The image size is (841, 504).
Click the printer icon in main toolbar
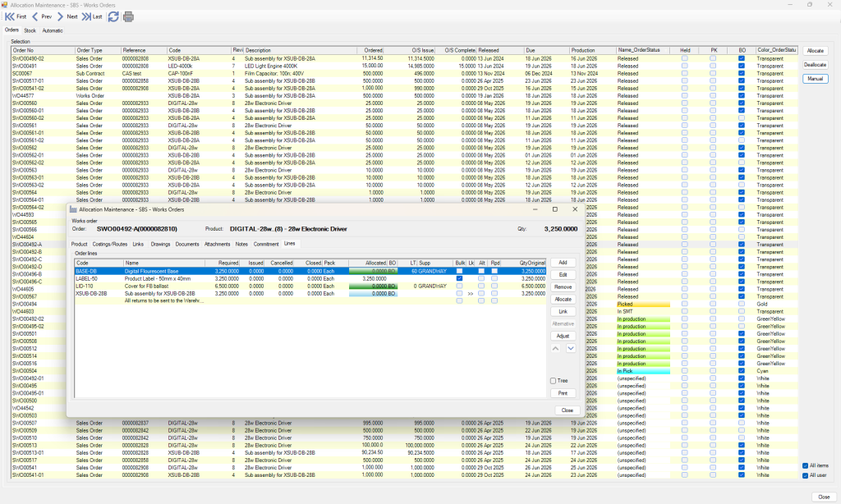pos(128,16)
